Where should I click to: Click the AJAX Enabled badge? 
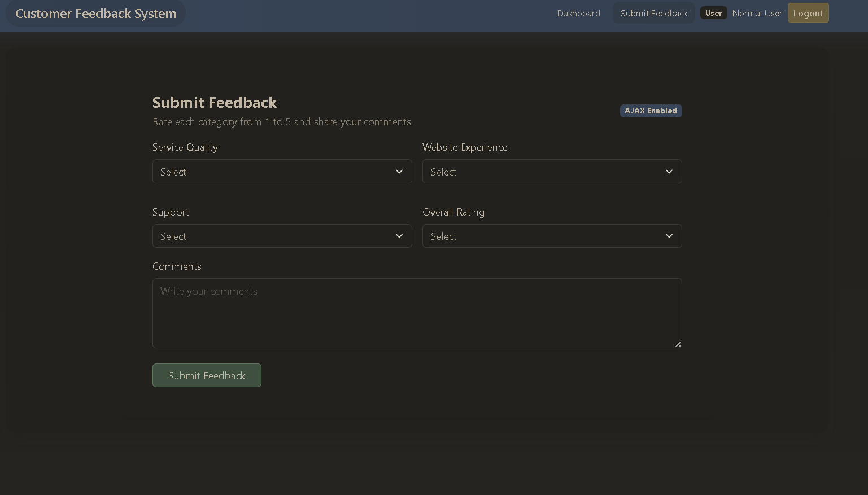coord(651,111)
